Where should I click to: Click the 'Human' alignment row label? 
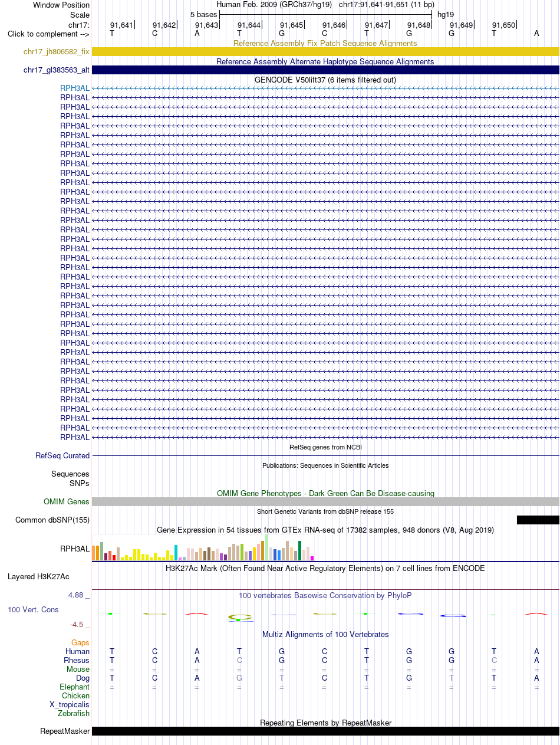tap(78, 651)
